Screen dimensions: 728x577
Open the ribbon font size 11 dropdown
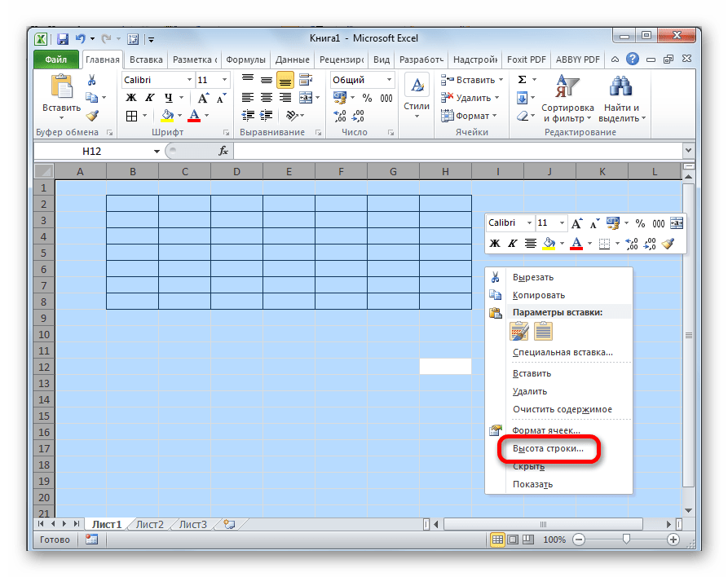pyautogui.click(x=225, y=80)
